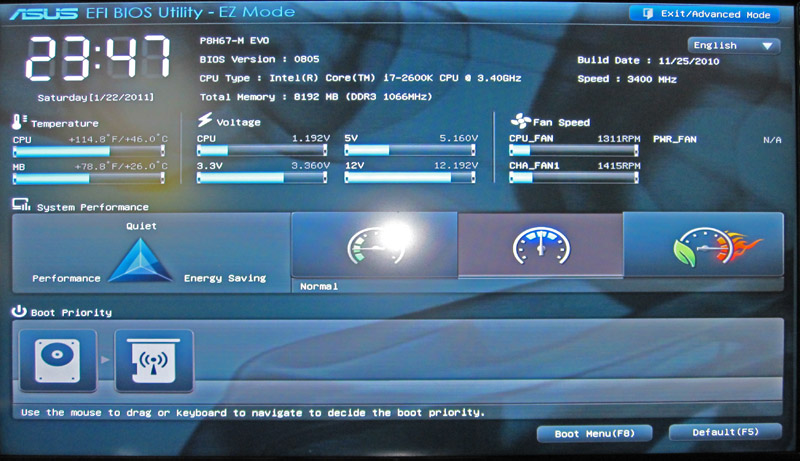The width and height of the screenshot is (800, 461).
Task: Click the System Performance monitor icon
Action: point(21,204)
